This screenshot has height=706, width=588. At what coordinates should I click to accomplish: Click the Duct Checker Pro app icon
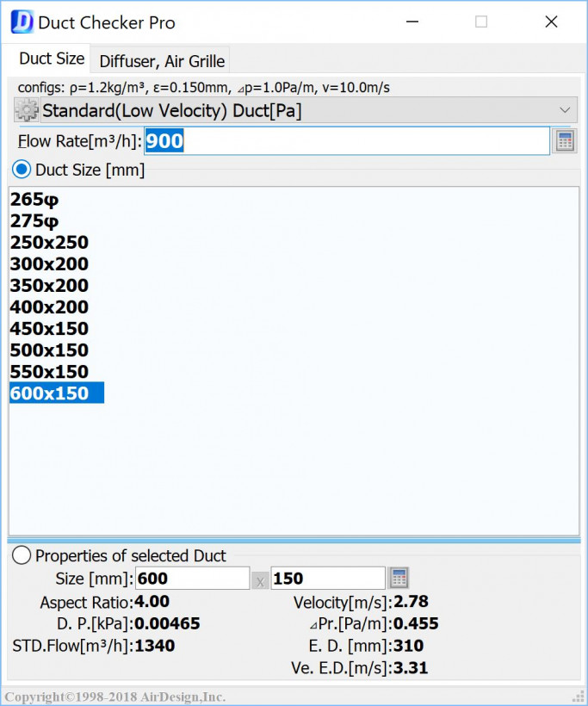(22, 22)
